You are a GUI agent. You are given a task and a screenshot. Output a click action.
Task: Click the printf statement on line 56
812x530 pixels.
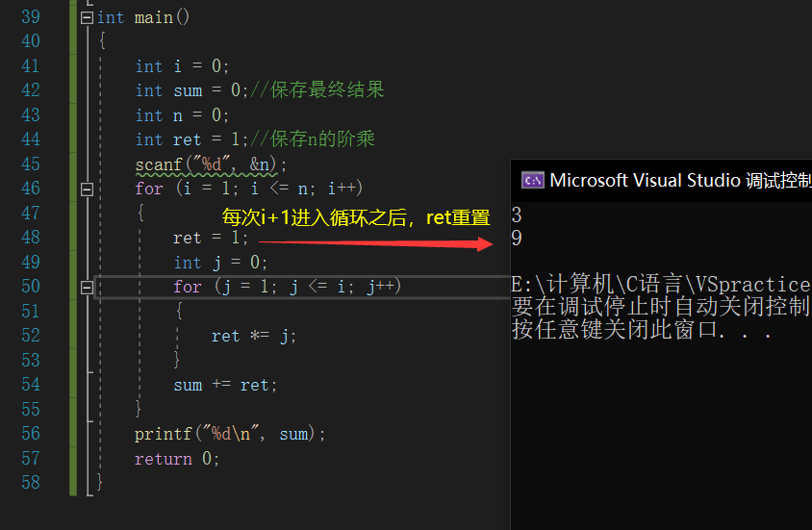click(x=230, y=434)
